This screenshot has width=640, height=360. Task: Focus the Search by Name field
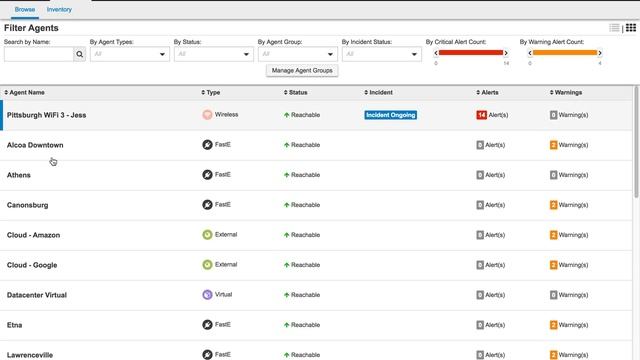click(39, 54)
